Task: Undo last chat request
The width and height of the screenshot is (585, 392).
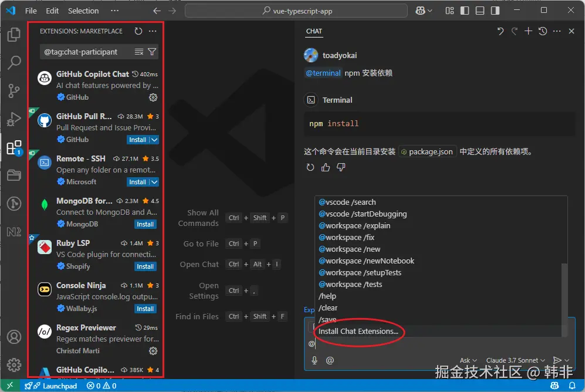Action: point(501,31)
